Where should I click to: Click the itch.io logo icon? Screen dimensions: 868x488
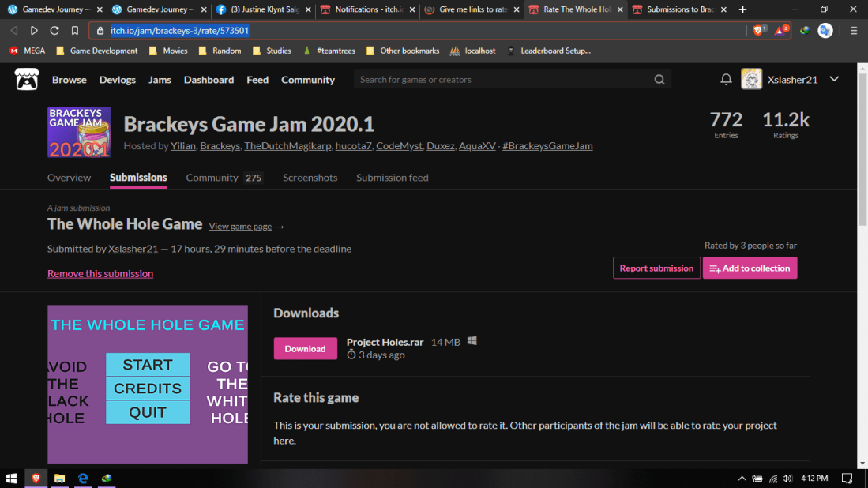click(x=27, y=80)
